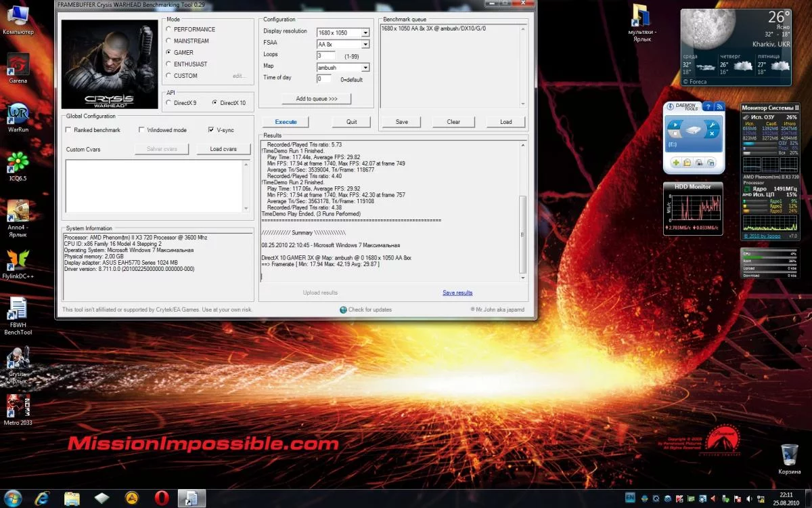Image resolution: width=812 pixels, height=508 pixels.
Task: Disable the V-sync checkbox
Action: (211, 130)
